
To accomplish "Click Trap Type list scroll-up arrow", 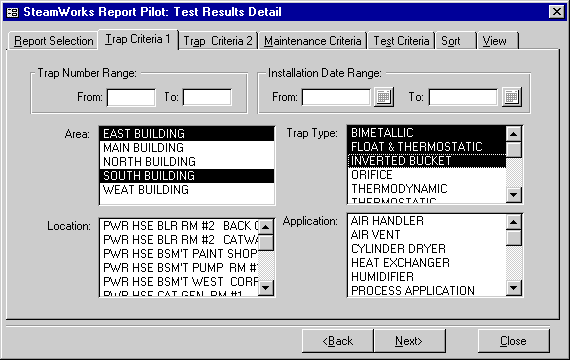I will click(x=514, y=134).
